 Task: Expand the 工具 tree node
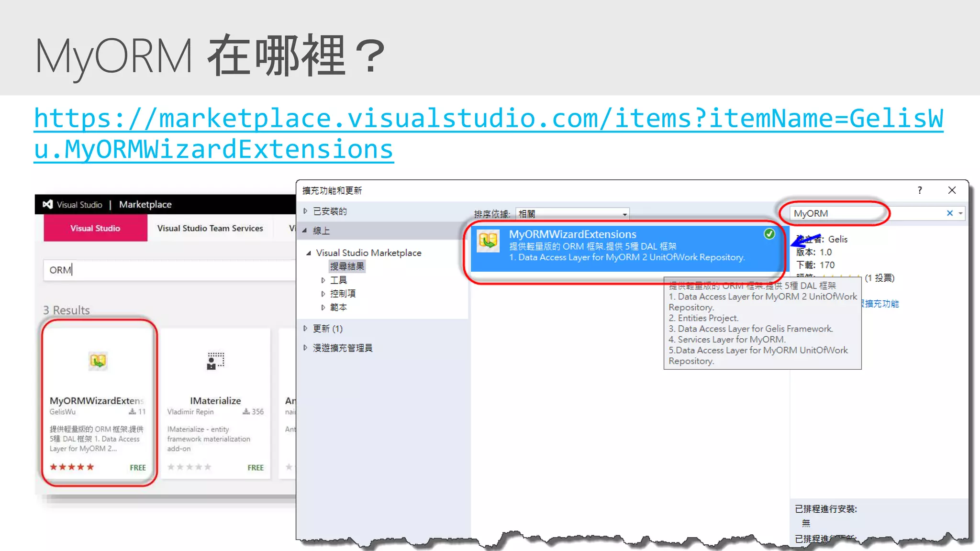323,280
